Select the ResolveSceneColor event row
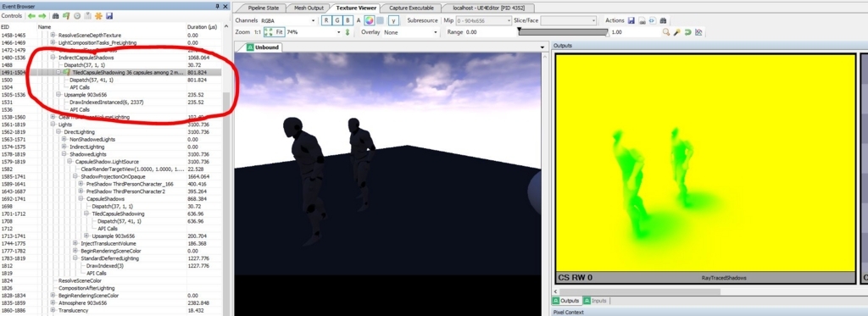Screen dimensions: 868x316 pos(111,280)
